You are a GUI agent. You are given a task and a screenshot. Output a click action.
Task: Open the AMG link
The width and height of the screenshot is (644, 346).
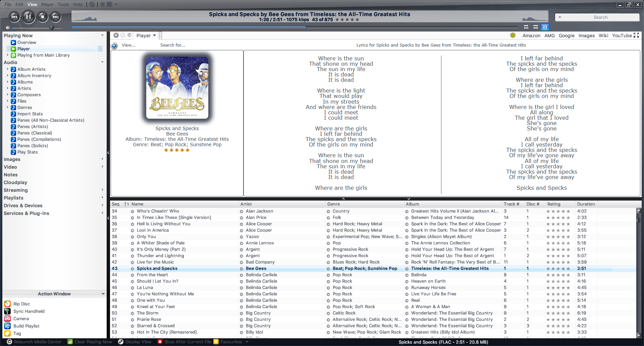coord(549,36)
